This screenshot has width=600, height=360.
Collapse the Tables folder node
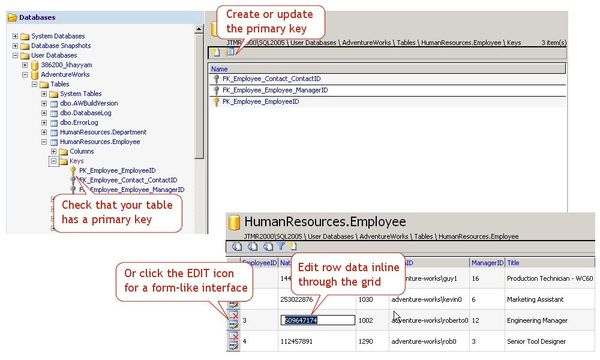point(34,84)
